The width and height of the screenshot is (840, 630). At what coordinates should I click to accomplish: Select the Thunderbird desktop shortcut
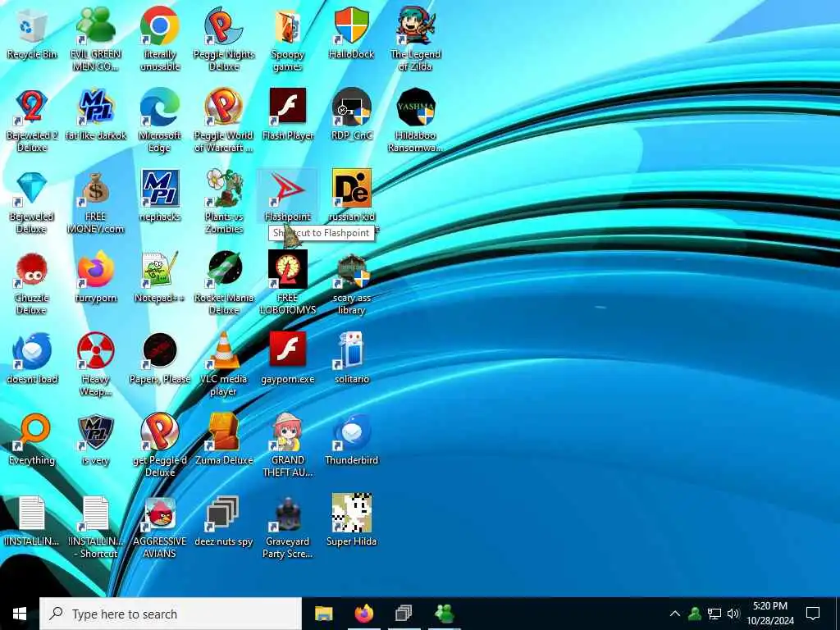[351, 441]
